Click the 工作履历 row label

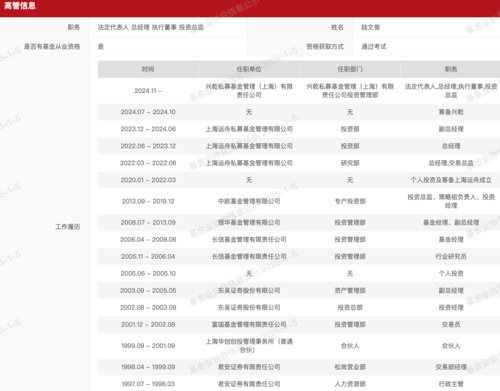point(68,227)
